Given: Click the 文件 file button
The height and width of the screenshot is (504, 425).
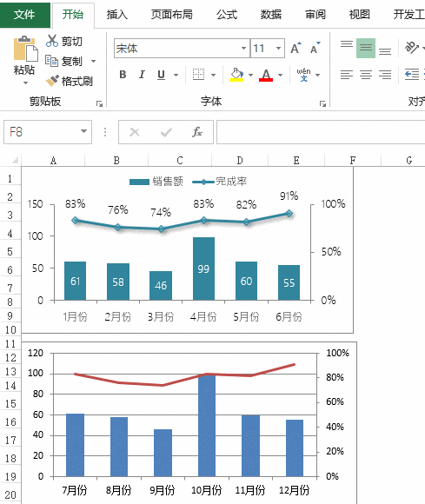Looking at the screenshot, I should [x=24, y=15].
